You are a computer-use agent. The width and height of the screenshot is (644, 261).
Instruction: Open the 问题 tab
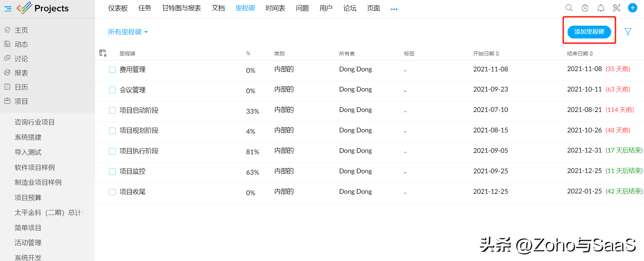[302, 8]
